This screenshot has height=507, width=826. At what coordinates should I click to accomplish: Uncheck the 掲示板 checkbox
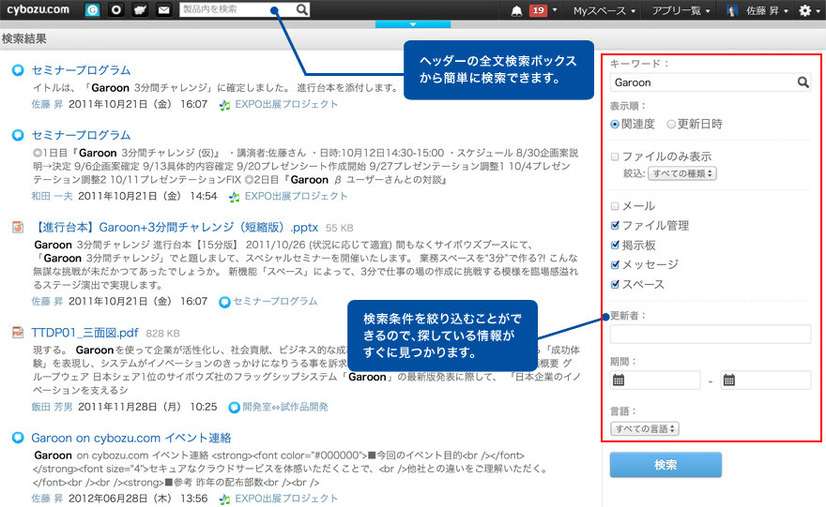[x=615, y=245]
